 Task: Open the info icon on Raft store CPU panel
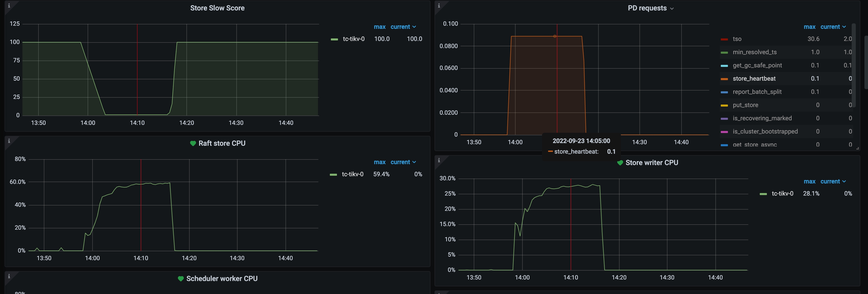coord(9,141)
